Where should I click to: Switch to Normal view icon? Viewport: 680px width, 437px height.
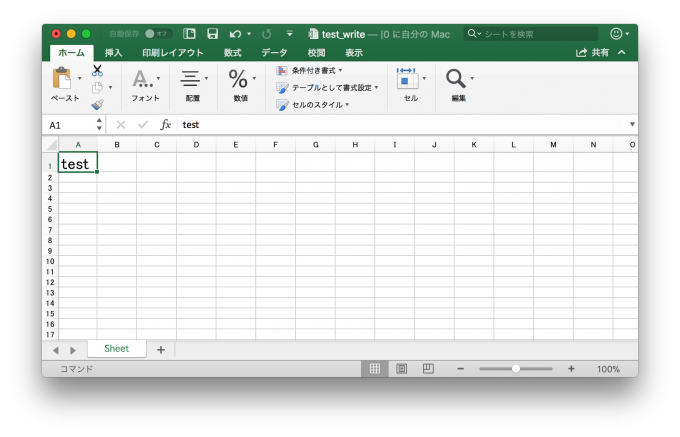click(x=375, y=369)
